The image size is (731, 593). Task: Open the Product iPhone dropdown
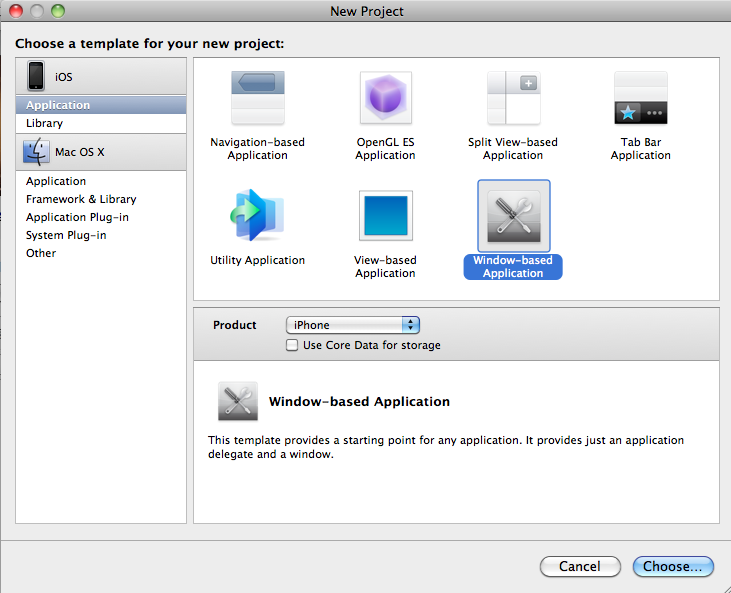pos(353,325)
